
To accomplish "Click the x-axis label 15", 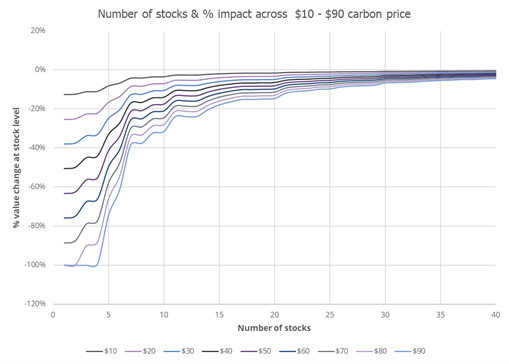I will [219, 315].
